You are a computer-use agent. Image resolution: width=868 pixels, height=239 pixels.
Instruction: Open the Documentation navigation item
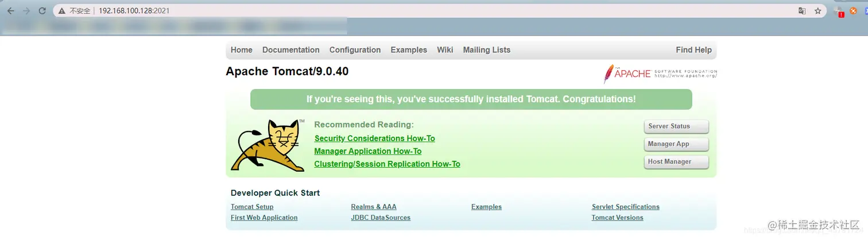tap(291, 50)
